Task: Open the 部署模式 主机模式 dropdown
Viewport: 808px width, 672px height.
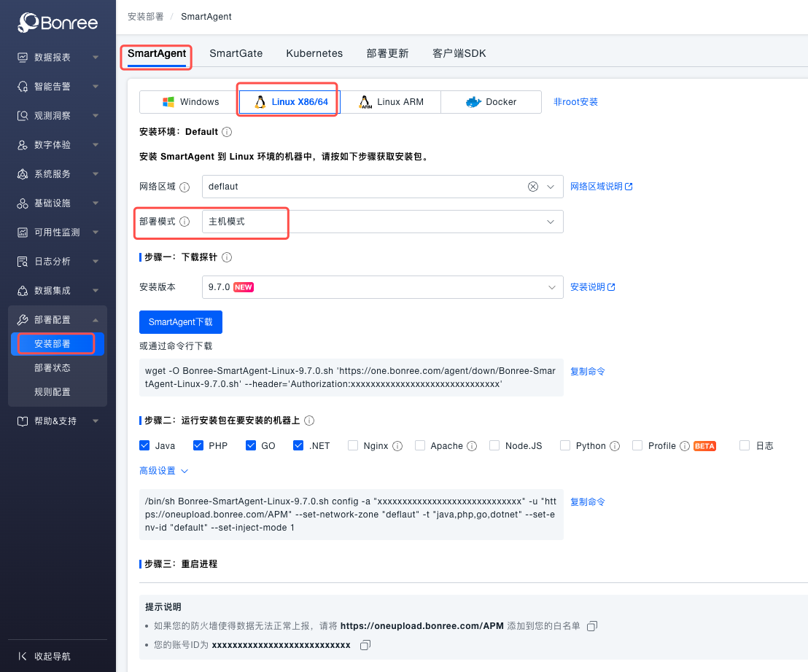Action: point(382,222)
